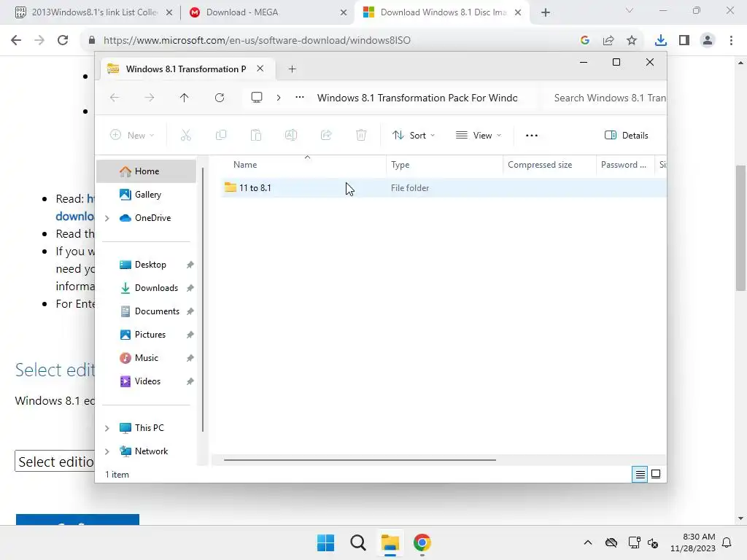Click the Paste clipboard icon in Explorer toolbar
This screenshot has height=560, width=747.
point(256,135)
